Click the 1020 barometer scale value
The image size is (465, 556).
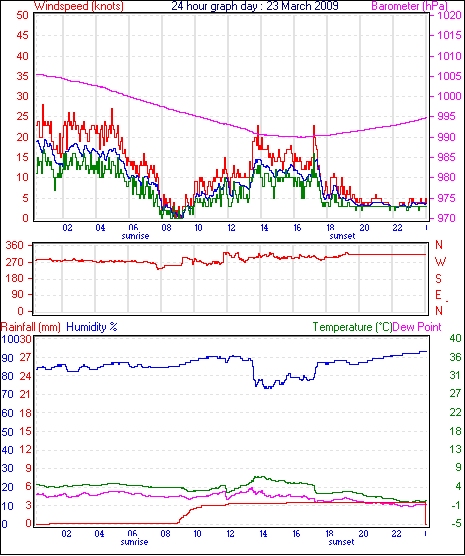coord(449,16)
